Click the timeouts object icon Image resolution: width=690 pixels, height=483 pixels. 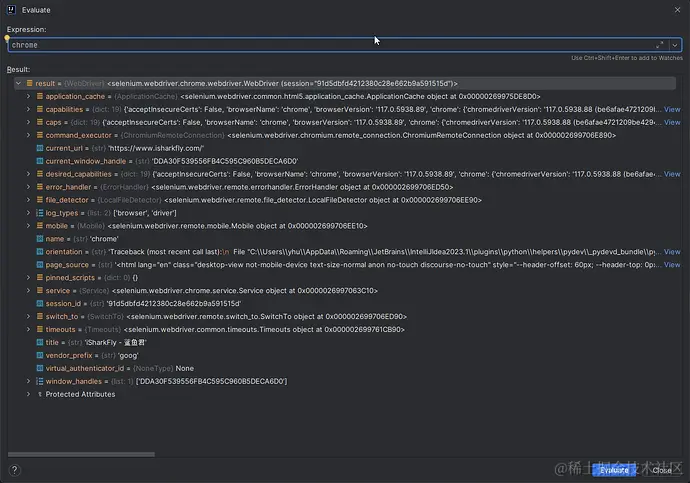40,329
